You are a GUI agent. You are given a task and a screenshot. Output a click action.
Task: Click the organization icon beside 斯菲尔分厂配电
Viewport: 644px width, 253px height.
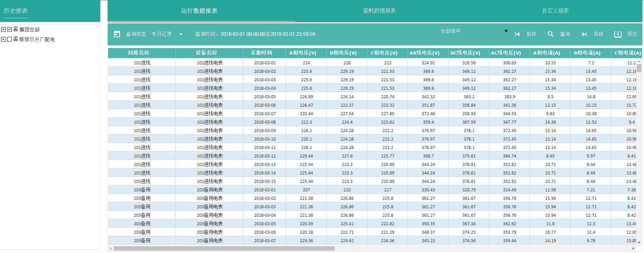(x=16, y=39)
